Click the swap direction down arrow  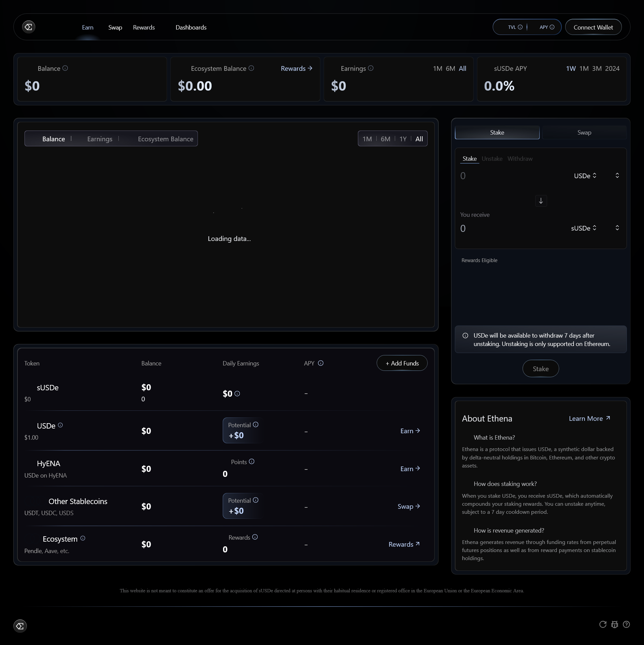tap(541, 201)
